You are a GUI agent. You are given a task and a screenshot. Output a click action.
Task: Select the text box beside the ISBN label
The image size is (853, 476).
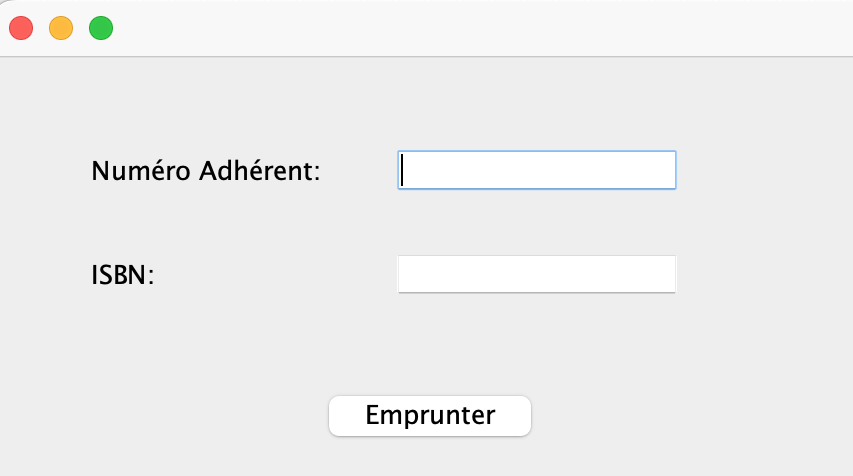[537, 274]
